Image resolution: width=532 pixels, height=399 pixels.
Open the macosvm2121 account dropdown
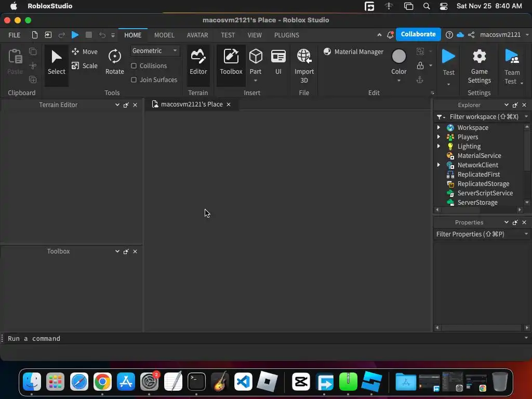tap(504, 35)
